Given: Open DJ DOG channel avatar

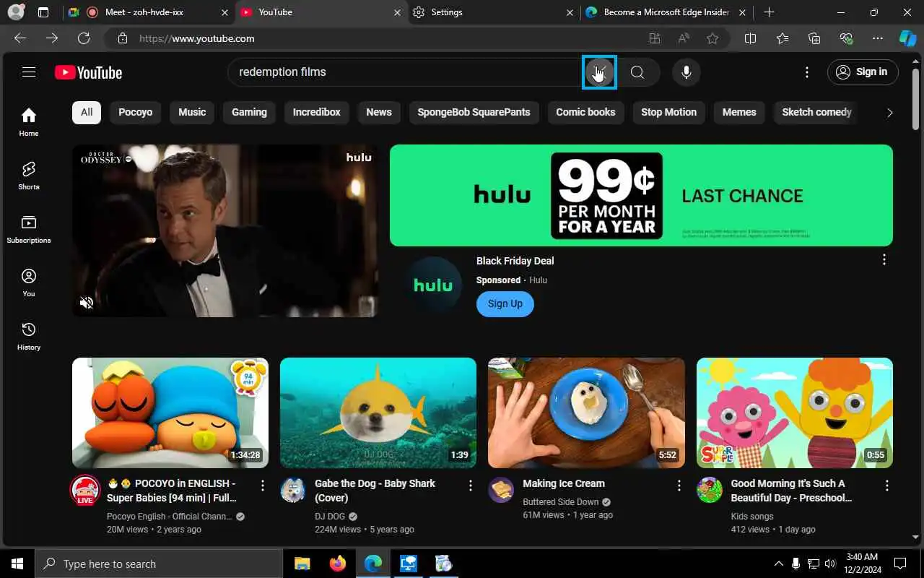Looking at the screenshot, I should click(x=292, y=490).
